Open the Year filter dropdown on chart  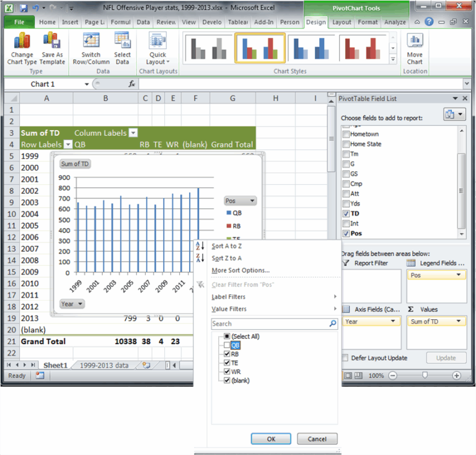pyautogui.click(x=72, y=304)
